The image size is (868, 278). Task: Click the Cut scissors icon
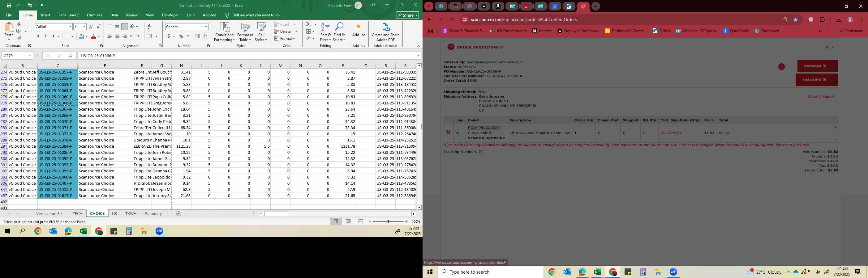click(19, 24)
